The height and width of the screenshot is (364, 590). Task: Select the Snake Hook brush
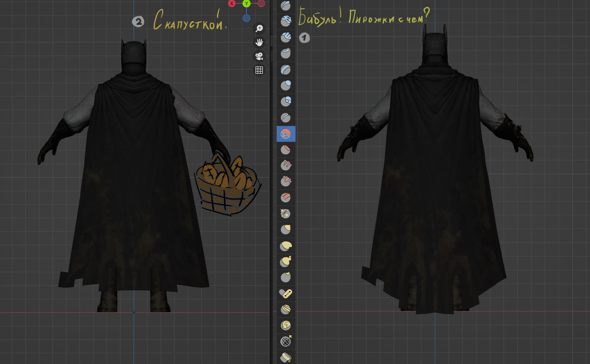[x=286, y=261]
